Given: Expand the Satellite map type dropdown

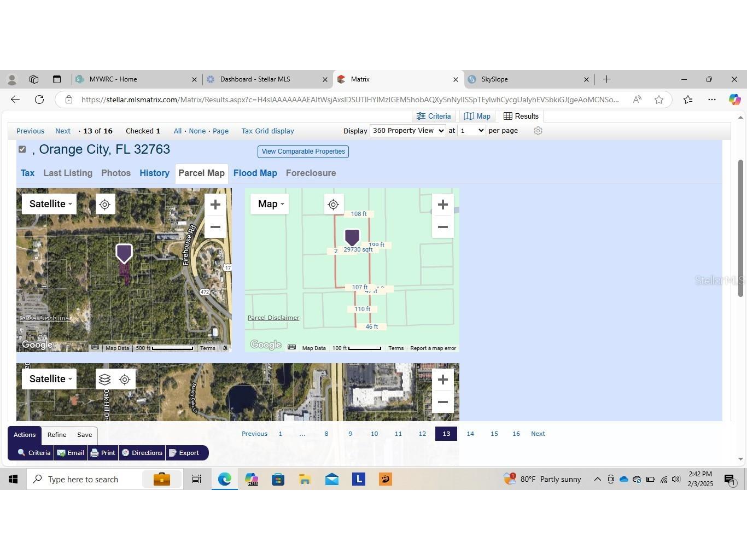Looking at the screenshot, I should coord(50,204).
